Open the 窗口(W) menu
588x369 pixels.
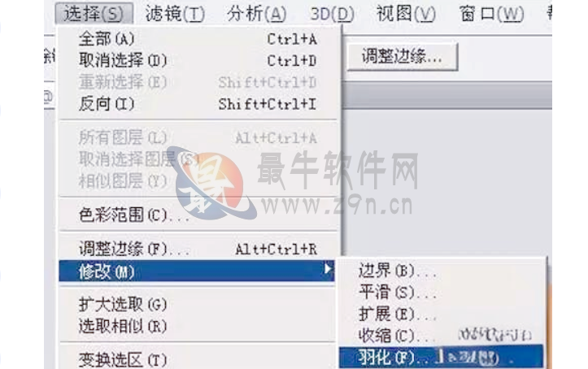491,14
